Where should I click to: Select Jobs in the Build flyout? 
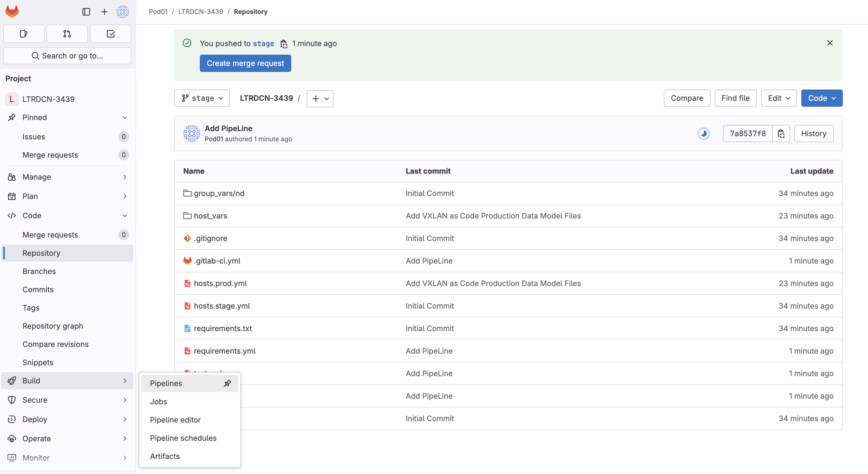pos(158,402)
